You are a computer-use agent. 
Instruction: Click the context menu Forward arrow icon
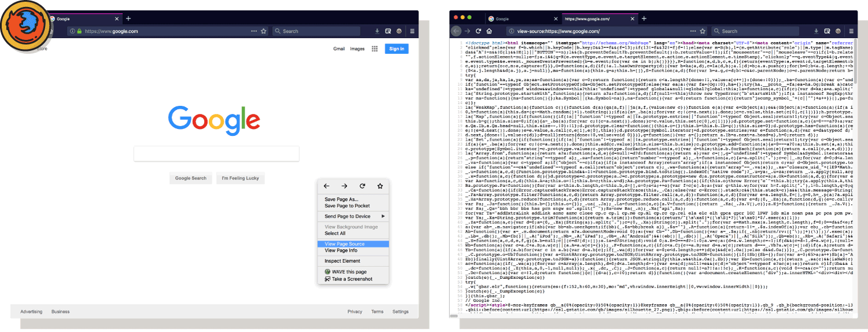pyautogui.click(x=344, y=186)
